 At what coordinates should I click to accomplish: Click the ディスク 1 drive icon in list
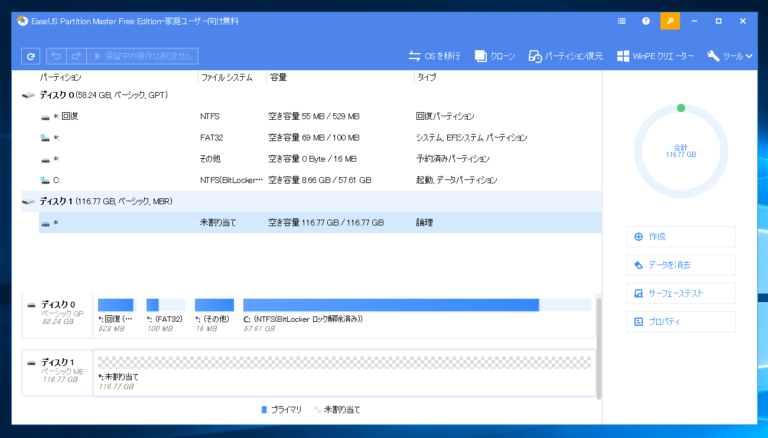pos(28,201)
